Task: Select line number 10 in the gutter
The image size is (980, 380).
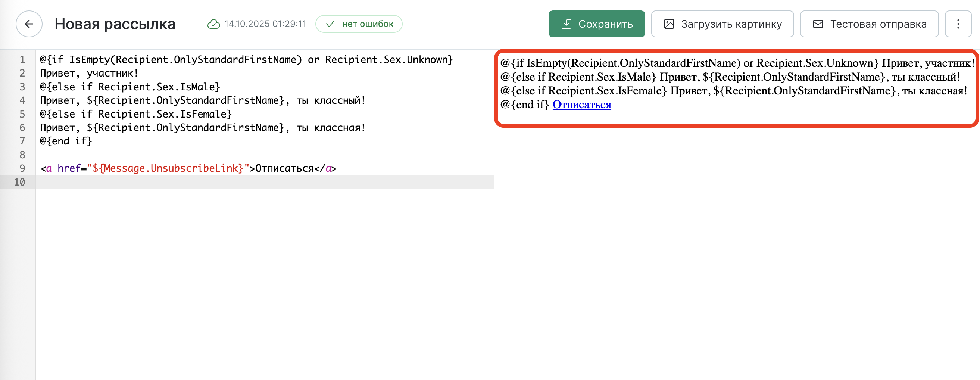Action: (x=20, y=182)
